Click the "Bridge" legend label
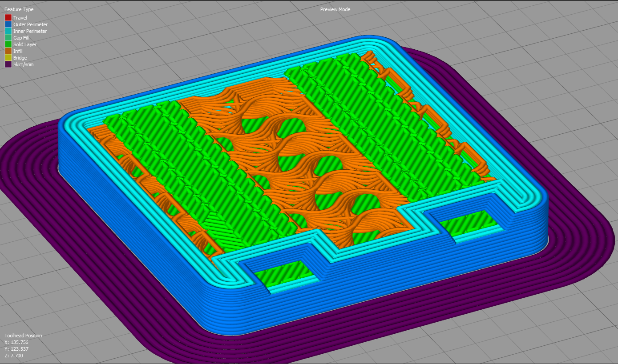Image resolution: width=618 pixels, height=364 pixels. (20, 58)
